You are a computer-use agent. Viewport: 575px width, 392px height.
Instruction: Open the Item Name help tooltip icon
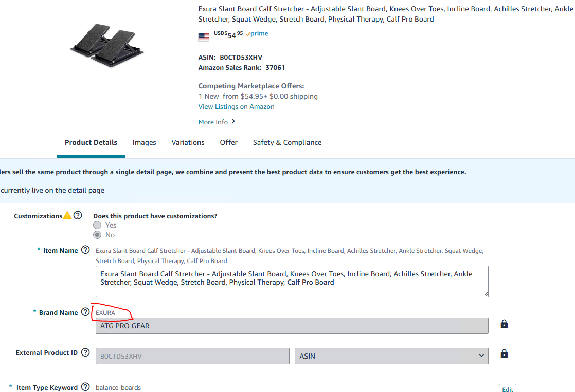point(85,251)
